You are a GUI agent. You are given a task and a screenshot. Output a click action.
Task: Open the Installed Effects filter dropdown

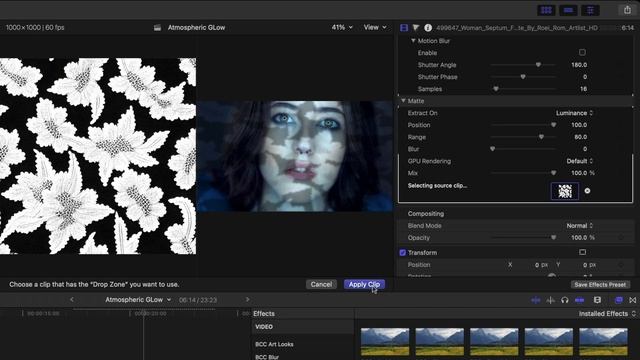pyautogui.click(x=607, y=313)
